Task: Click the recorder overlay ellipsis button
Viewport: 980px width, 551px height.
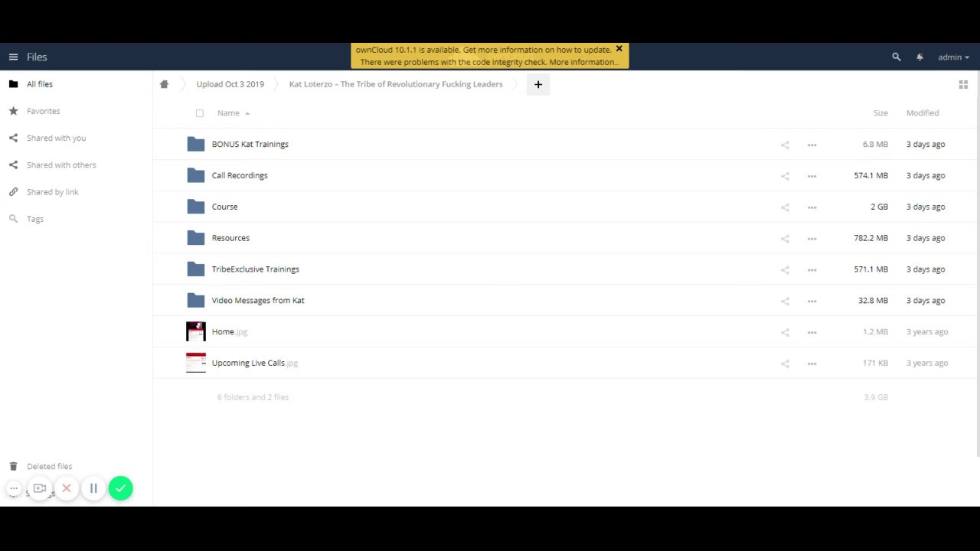Action: click(x=14, y=488)
